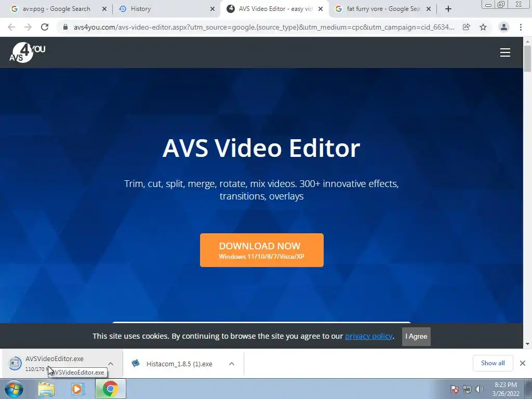Image resolution: width=532 pixels, height=399 pixels.
Task: Open the hamburger menu on AVS site
Action: coord(505,52)
